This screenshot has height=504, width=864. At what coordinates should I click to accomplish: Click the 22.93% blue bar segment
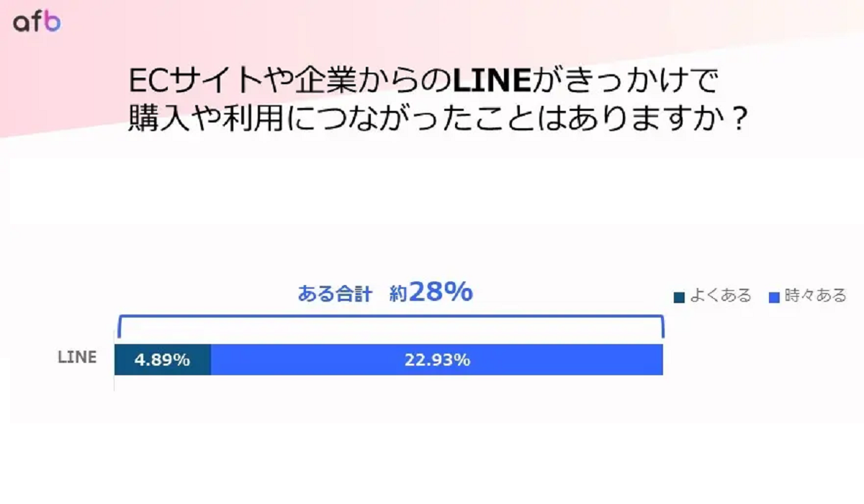point(437,360)
